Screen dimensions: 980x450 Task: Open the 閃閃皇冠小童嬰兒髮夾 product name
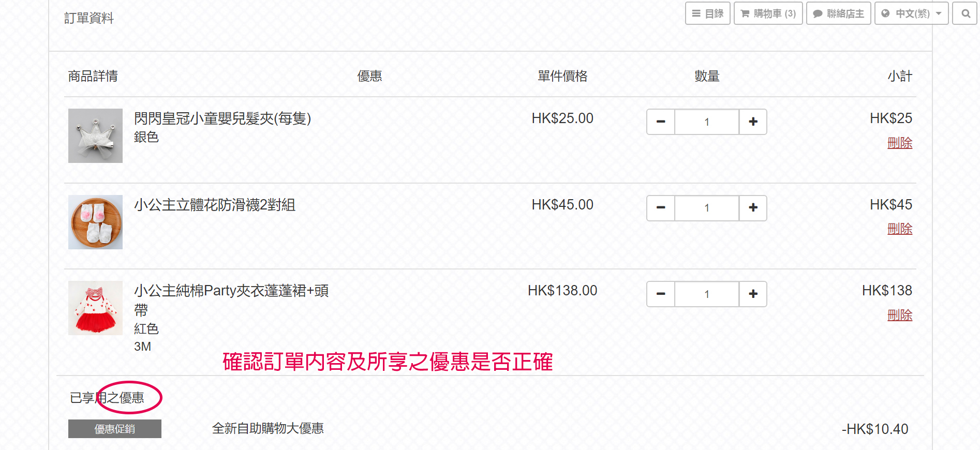pyautogui.click(x=222, y=118)
